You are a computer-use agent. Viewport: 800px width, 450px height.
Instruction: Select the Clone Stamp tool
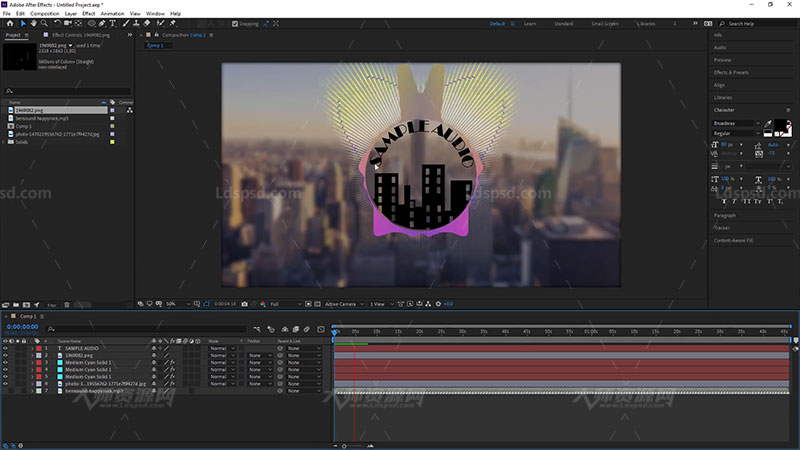(x=136, y=23)
